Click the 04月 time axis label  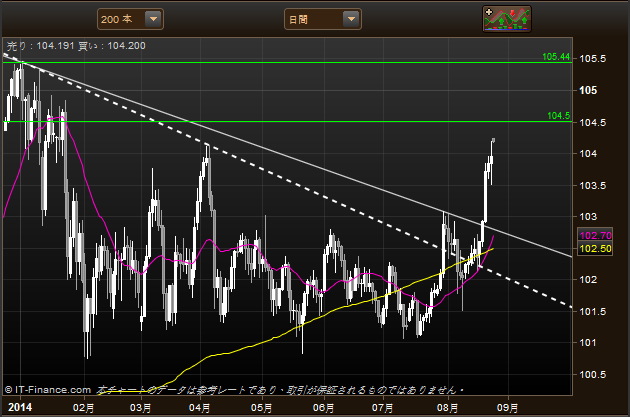[x=200, y=408]
